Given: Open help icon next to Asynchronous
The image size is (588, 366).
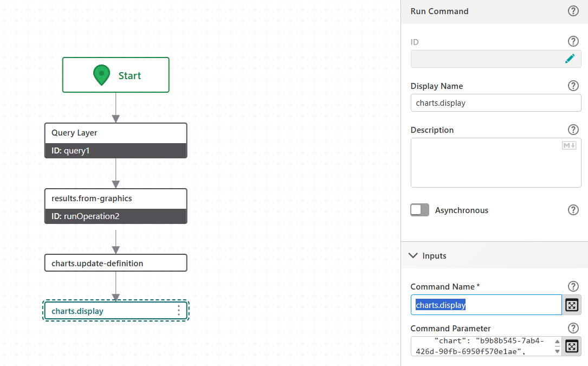Looking at the screenshot, I should (x=573, y=210).
